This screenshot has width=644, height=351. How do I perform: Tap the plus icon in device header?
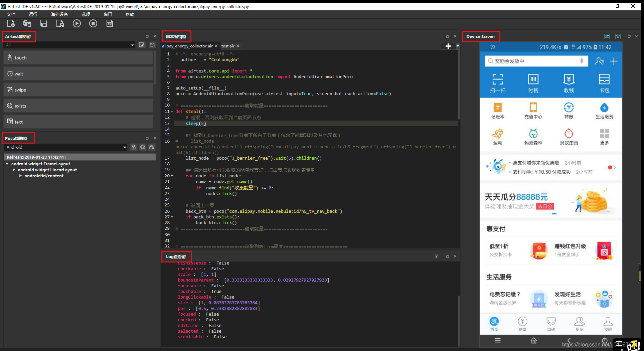point(614,61)
